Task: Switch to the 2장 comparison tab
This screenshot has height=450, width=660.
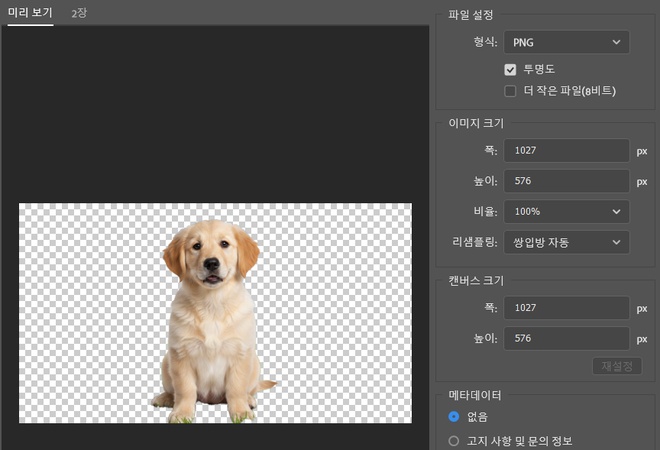Action: 79,12
